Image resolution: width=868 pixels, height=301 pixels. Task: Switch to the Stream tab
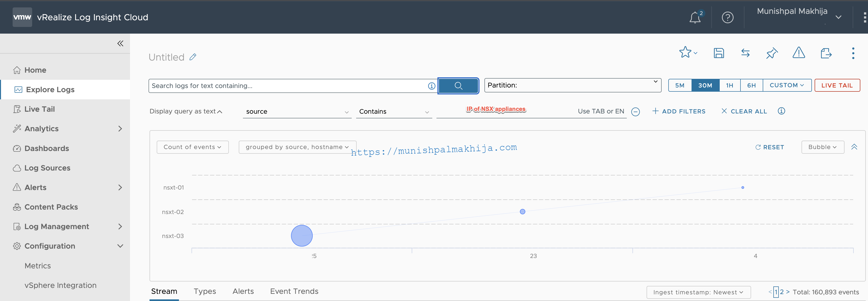pos(164,292)
